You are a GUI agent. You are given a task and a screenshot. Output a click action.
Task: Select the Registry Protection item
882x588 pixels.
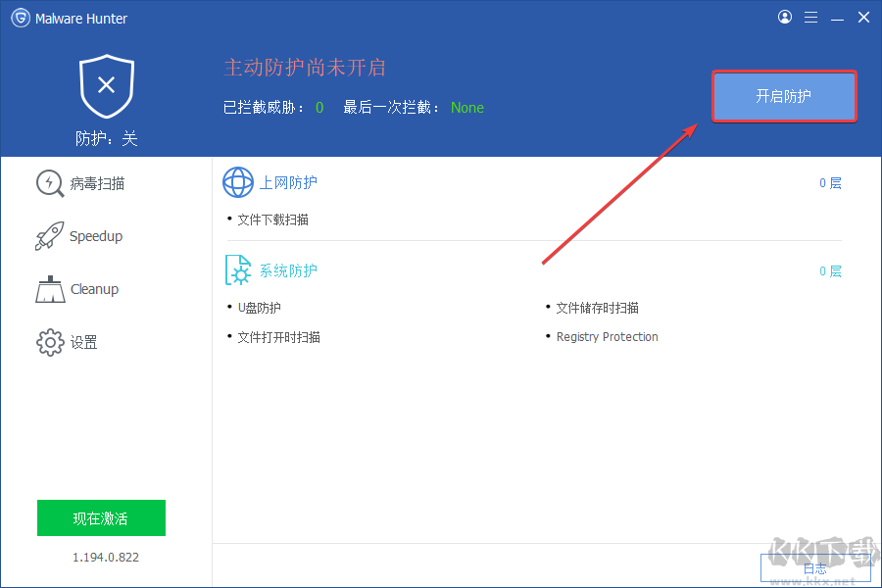click(x=607, y=336)
